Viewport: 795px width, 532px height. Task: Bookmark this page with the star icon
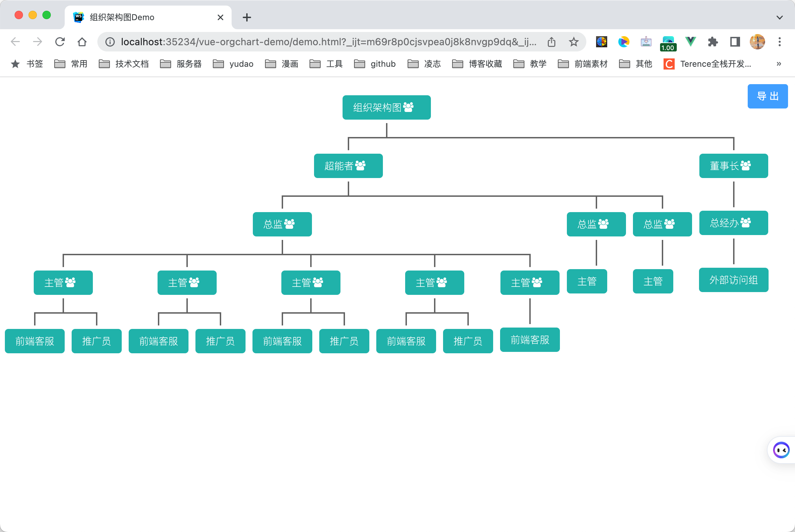tap(573, 42)
